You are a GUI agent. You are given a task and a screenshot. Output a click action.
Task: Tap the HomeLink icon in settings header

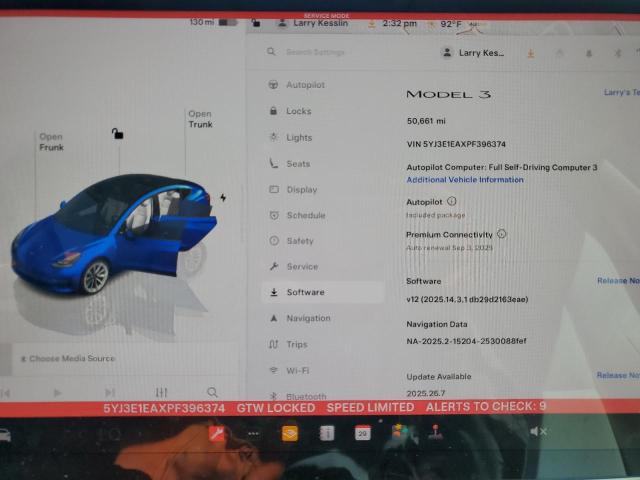(560, 53)
